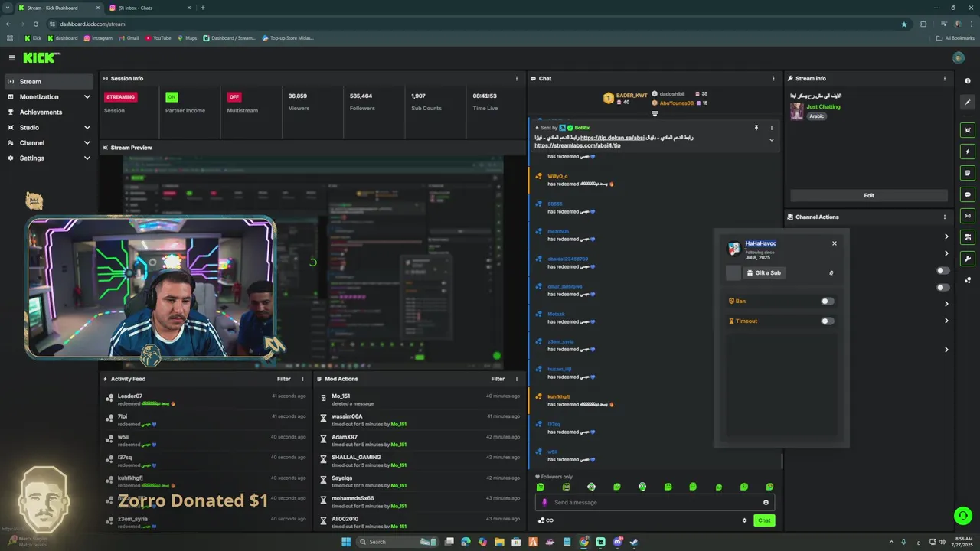This screenshot has width=980, height=551.
Task: Click Gift a Sub button
Action: coord(764,273)
